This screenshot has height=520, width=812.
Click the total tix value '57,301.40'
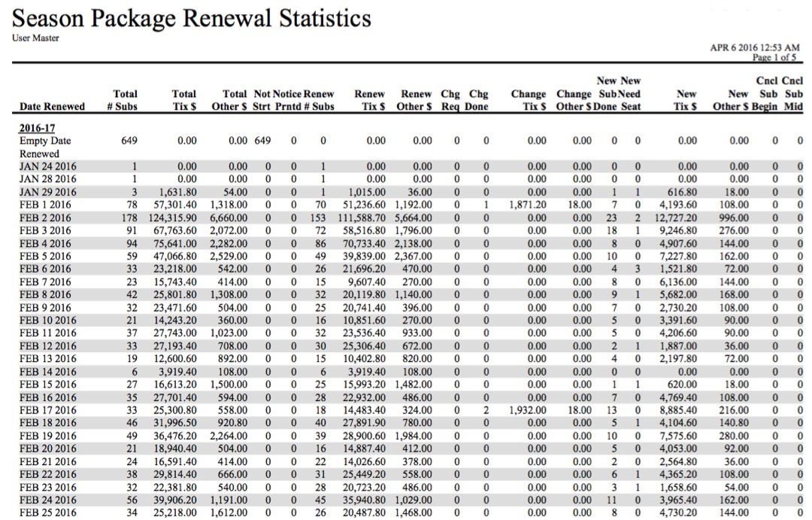point(175,205)
